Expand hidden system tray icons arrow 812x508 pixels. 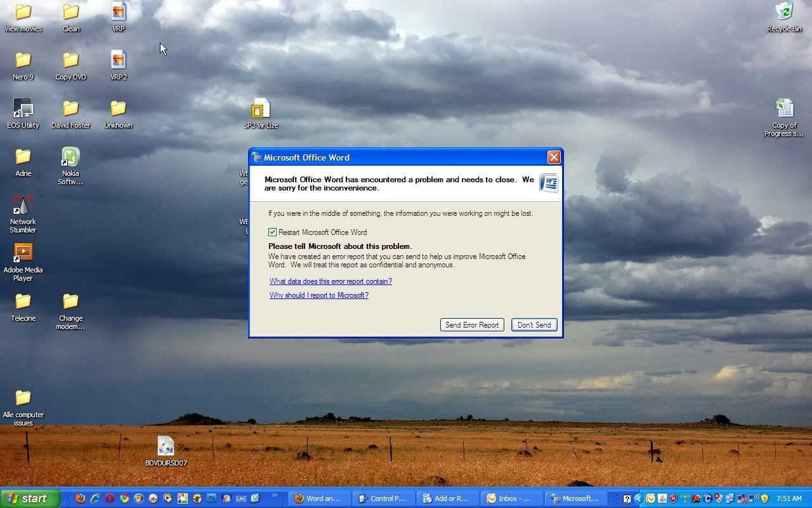639,498
